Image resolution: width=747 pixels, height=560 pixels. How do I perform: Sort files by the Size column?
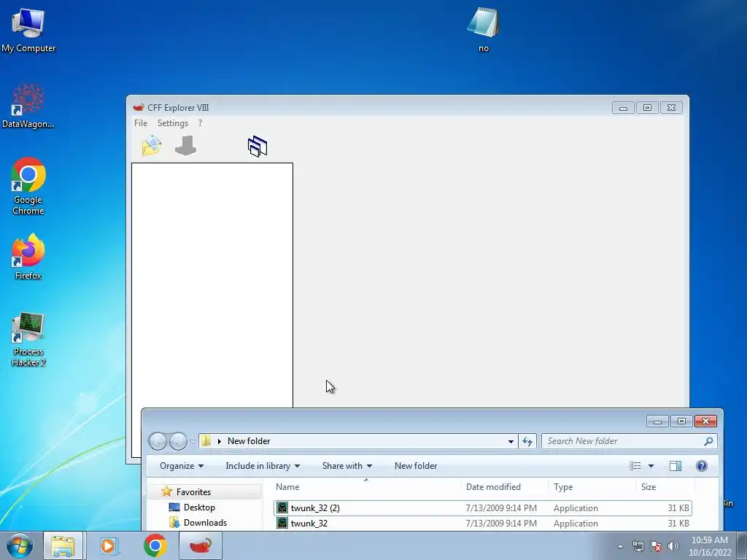[665, 486]
